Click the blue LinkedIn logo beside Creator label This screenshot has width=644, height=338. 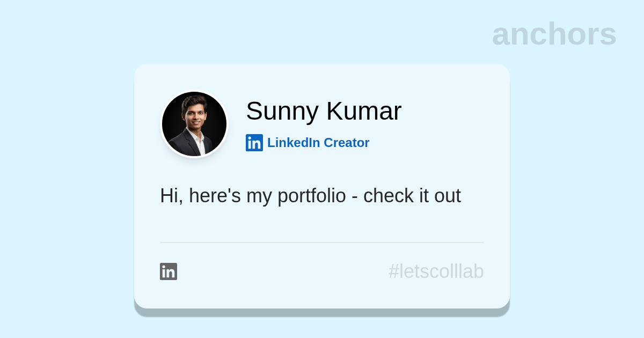pyautogui.click(x=254, y=143)
